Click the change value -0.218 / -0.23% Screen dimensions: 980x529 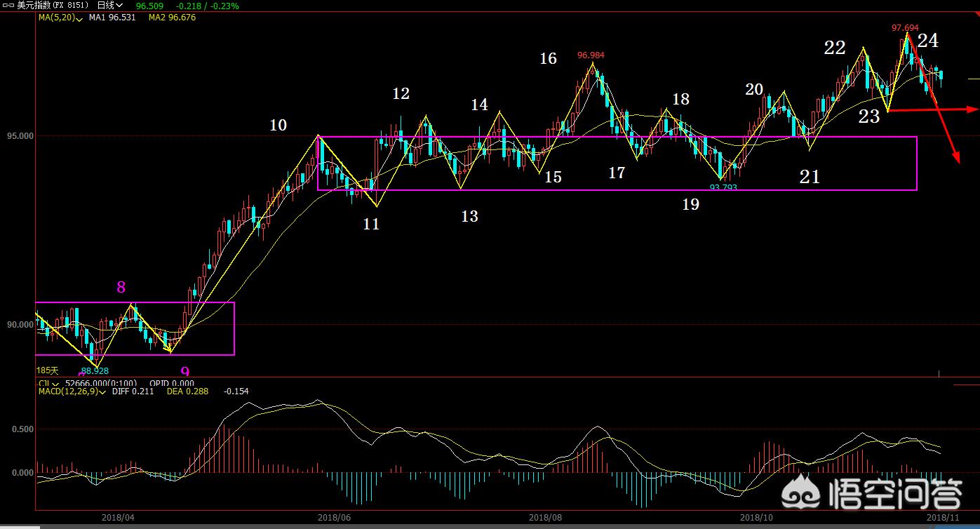click(206, 6)
